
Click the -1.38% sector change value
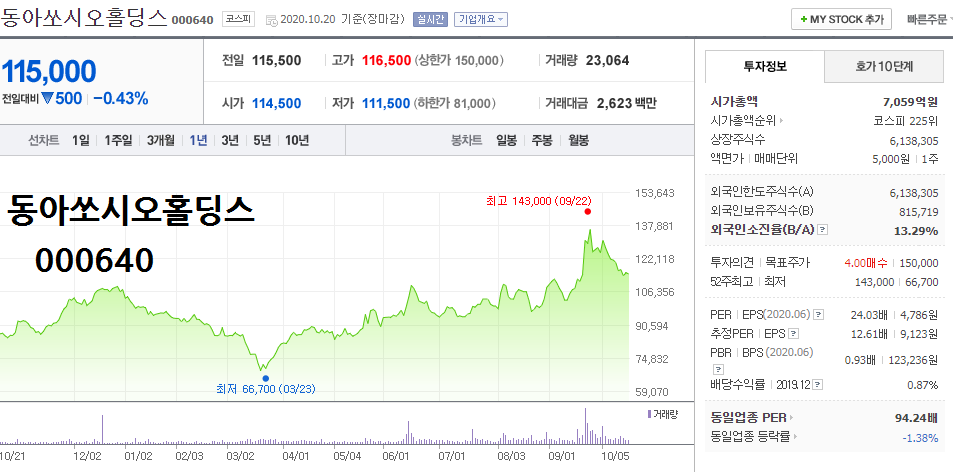click(920, 437)
